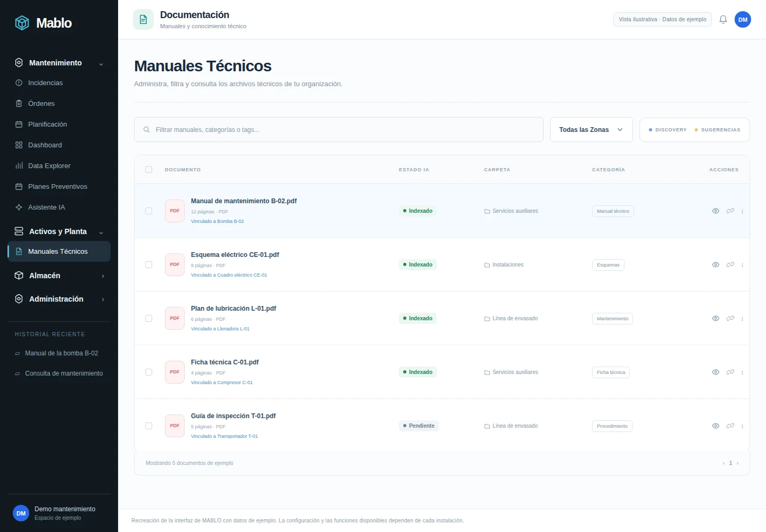The height and width of the screenshot is (532, 766).
Task: Open the notifications bell
Action: coord(723,20)
